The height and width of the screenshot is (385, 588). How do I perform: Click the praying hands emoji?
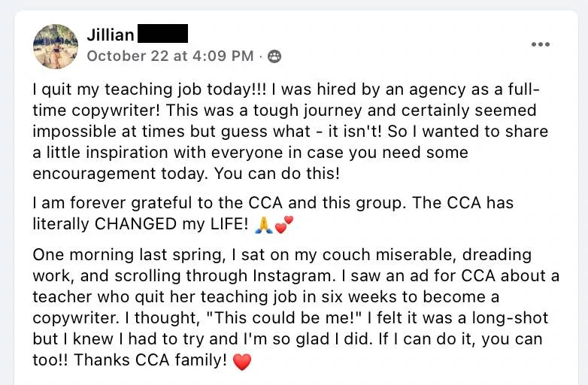264,225
